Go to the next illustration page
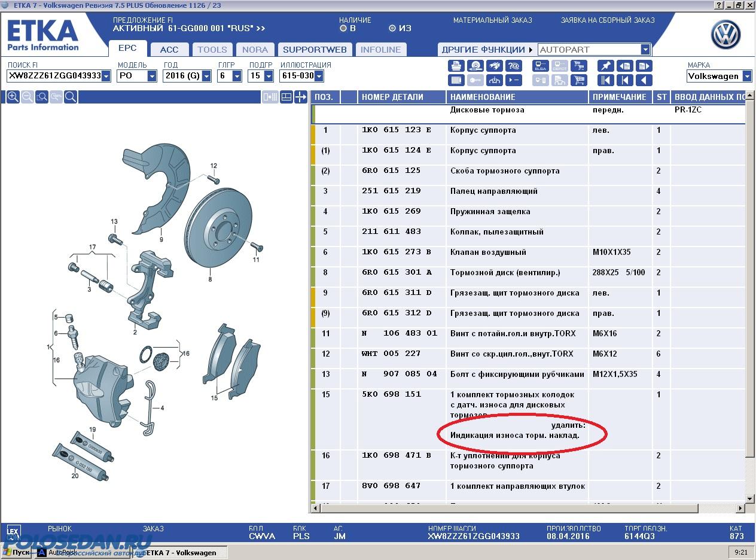Viewport: 756px width, 560px height. pos(644,66)
